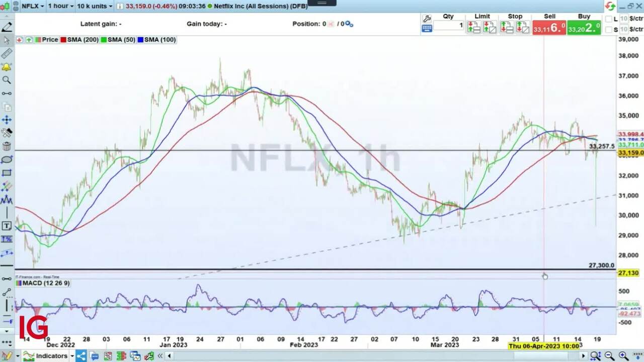Enable the L checkbox

tap(609, 19)
